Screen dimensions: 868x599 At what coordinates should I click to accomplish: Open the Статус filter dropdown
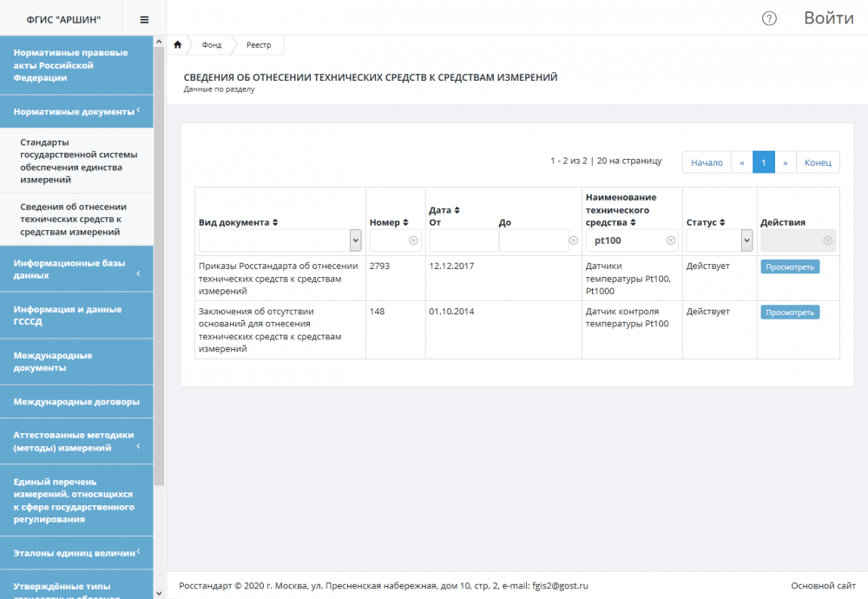click(746, 240)
